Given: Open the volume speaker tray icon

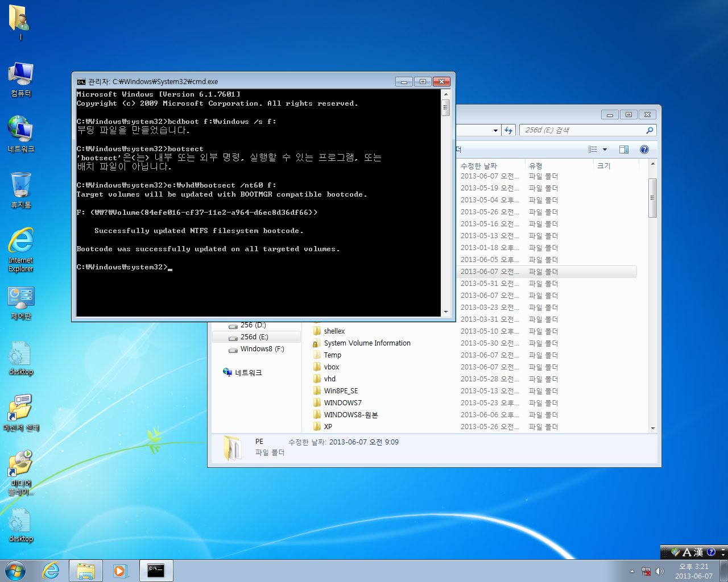Looking at the screenshot, I should coord(660,571).
